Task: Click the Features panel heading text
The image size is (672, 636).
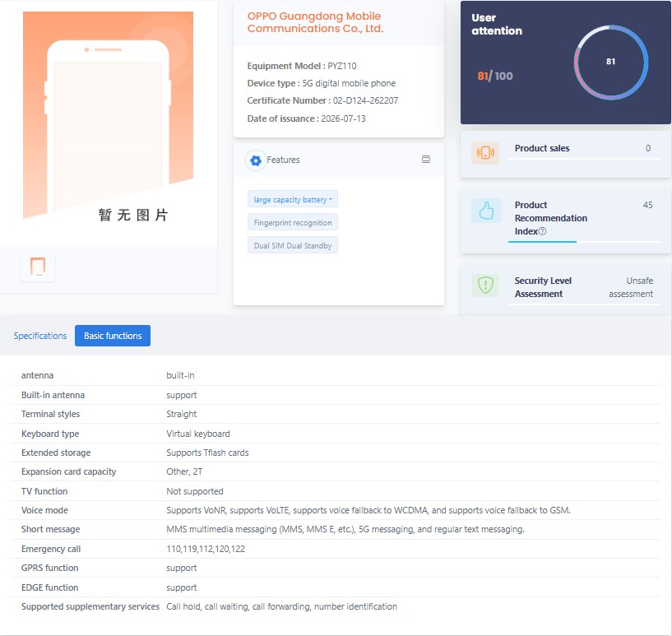Action: pos(283,160)
